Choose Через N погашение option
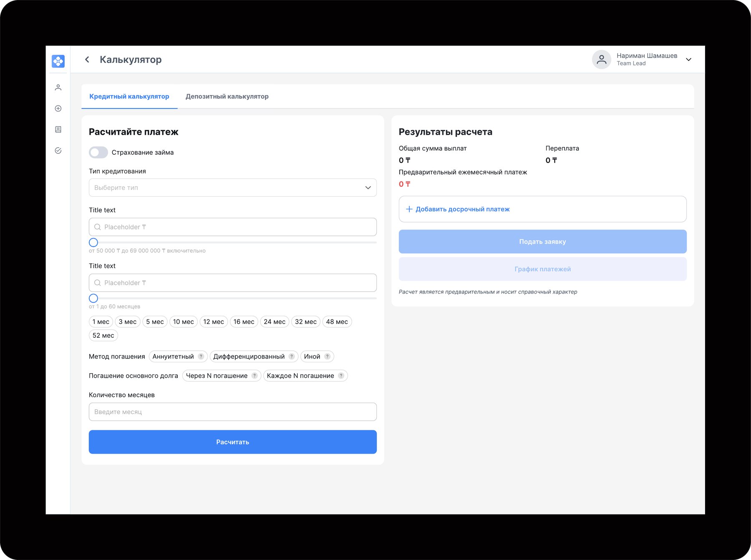 pos(222,376)
